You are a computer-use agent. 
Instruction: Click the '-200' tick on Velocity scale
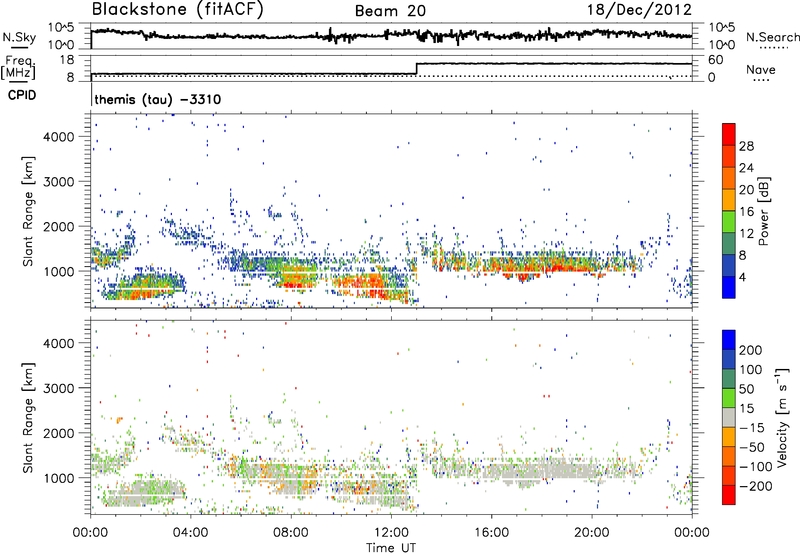(x=756, y=486)
